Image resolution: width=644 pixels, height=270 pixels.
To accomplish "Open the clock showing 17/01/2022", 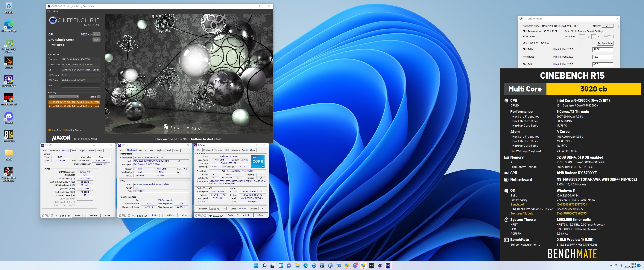I will tap(630, 265).
